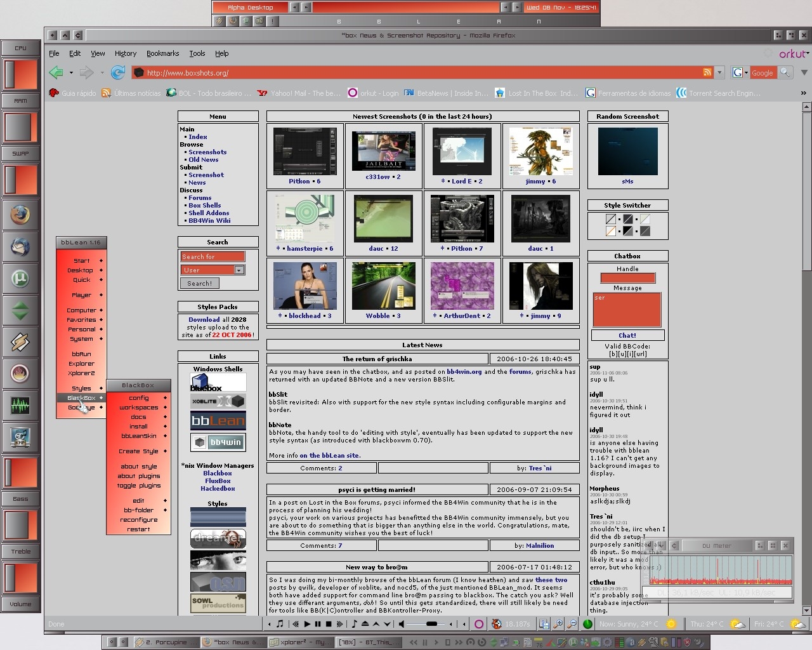Pause playback in the status bar player
The height and width of the screenshot is (650, 812).
318,624
